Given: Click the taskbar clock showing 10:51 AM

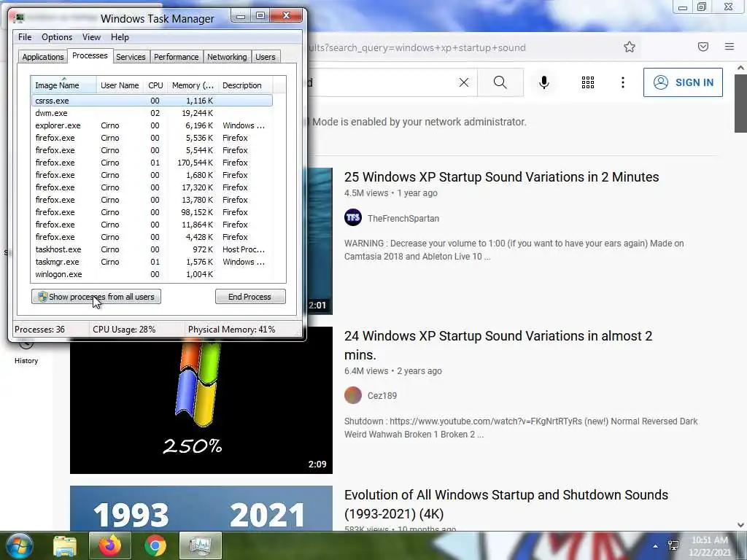Looking at the screenshot, I should (x=710, y=546).
